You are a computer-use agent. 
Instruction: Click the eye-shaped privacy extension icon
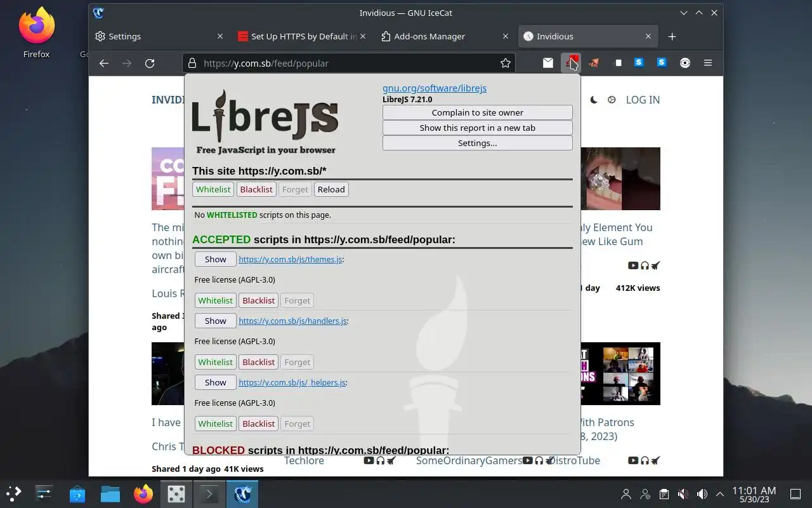point(685,63)
